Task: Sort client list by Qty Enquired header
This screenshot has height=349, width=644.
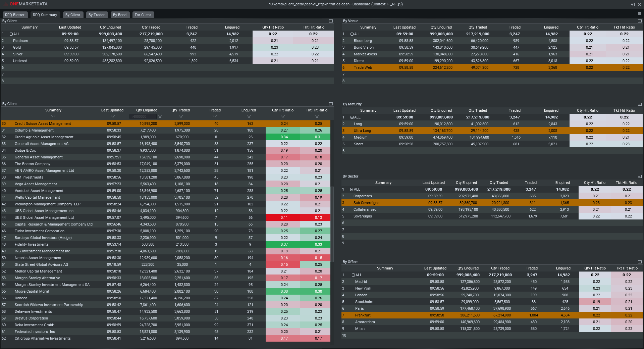Action: coord(147,110)
